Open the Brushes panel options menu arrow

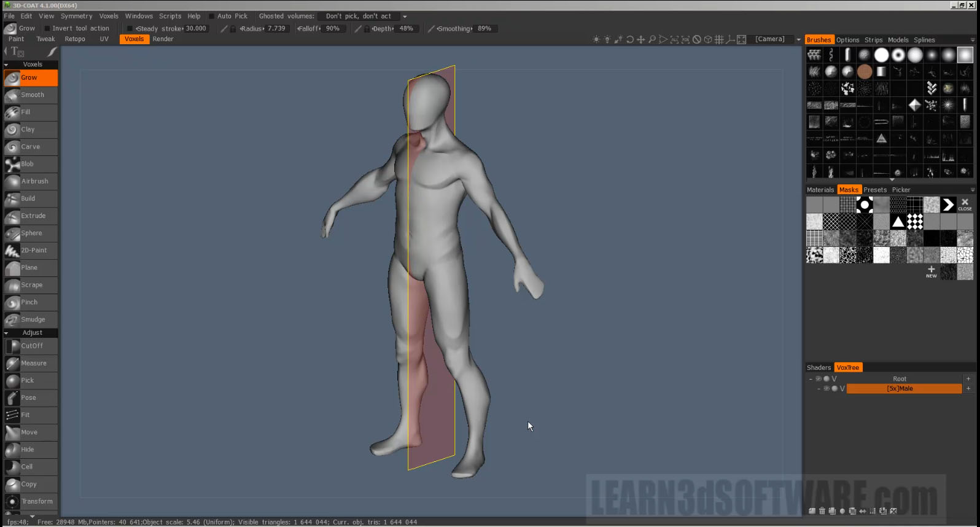click(972, 40)
